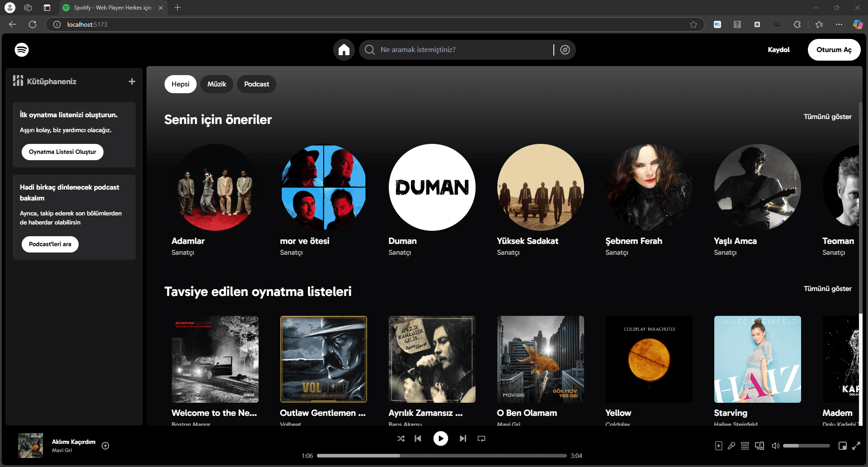Open browser extensions puzzle icon
Screen dimensions: 868x467
click(x=797, y=24)
